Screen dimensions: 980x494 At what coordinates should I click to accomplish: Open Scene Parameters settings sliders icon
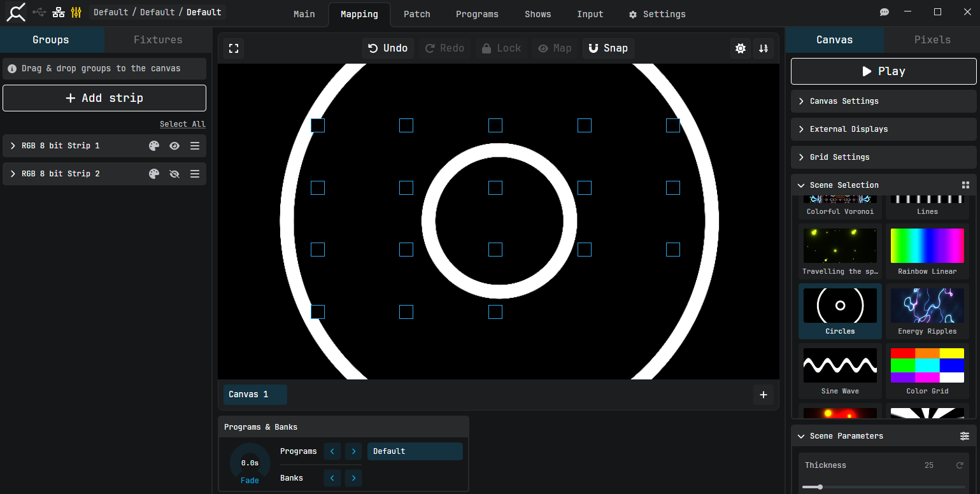965,436
